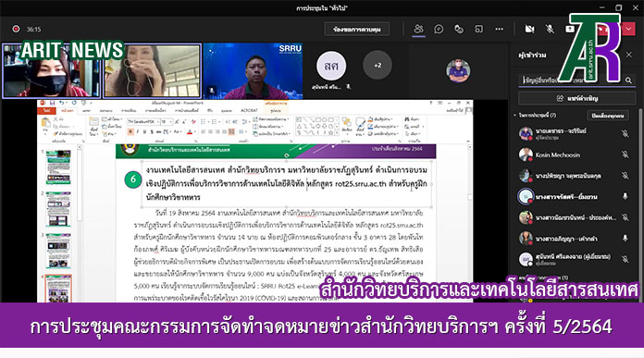The width and height of the screenshot is (644, 358).
Task: Toggle Underline formatting in PowerPoint ribbon
Action: (144, 131)
